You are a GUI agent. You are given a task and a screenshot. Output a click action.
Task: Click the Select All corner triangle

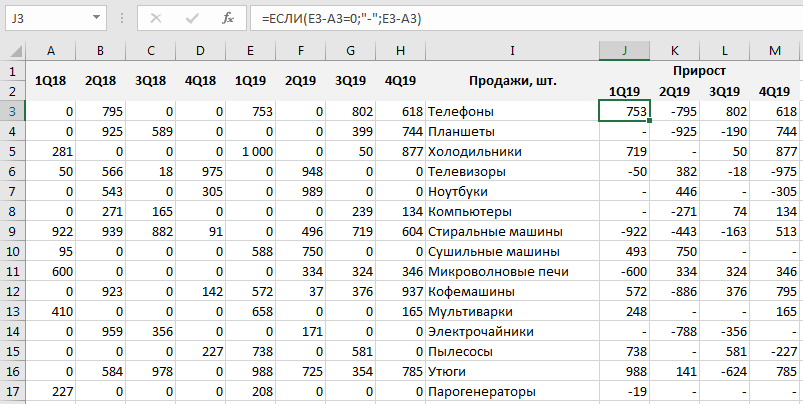tap(11, 51)
